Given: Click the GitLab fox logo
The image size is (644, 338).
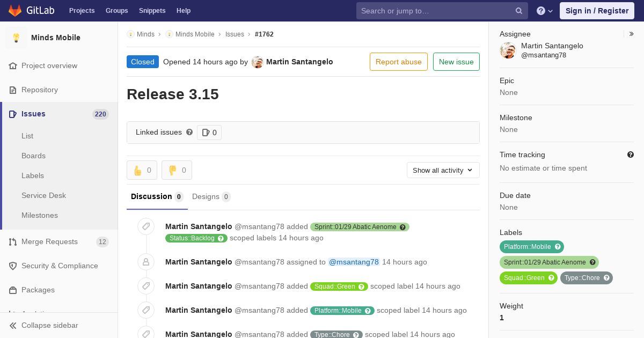Looking at the screenshot, I should [x=15, y=10].
